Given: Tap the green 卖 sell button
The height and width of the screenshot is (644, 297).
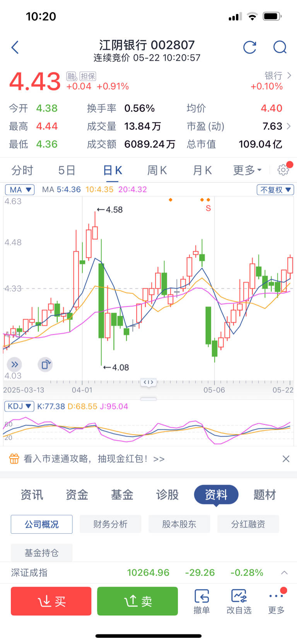Looking at the screenshot, I should tap(137, 601).
